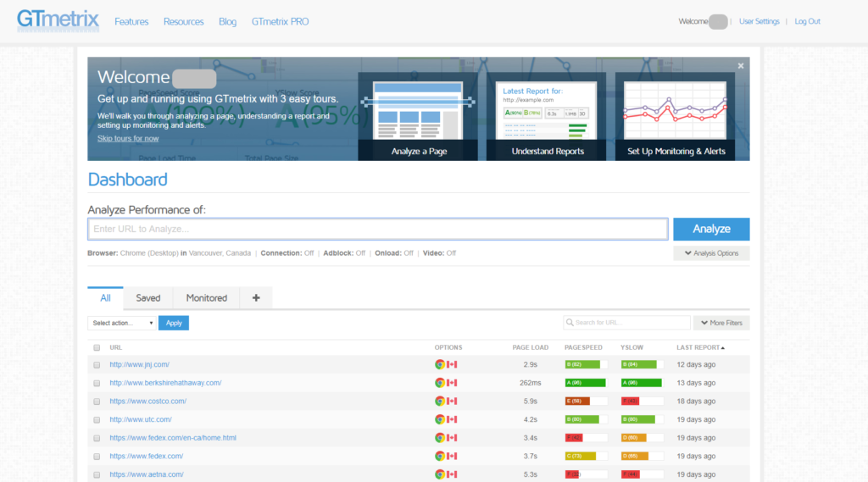Go to Blog
Viewport: 868px width, 482px height.
(x=227, y=21)
